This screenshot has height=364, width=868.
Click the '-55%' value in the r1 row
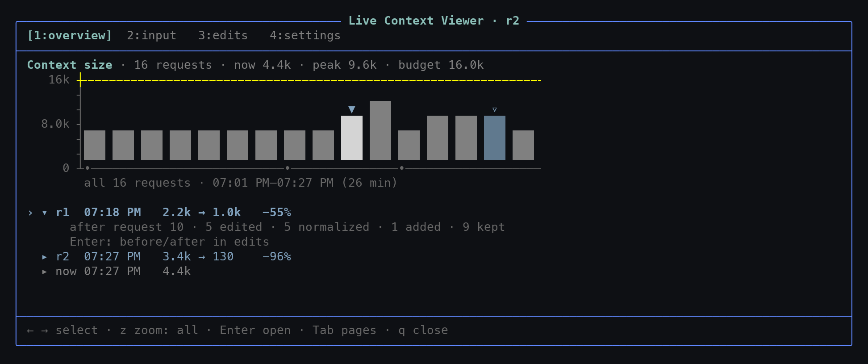[277, 212]
